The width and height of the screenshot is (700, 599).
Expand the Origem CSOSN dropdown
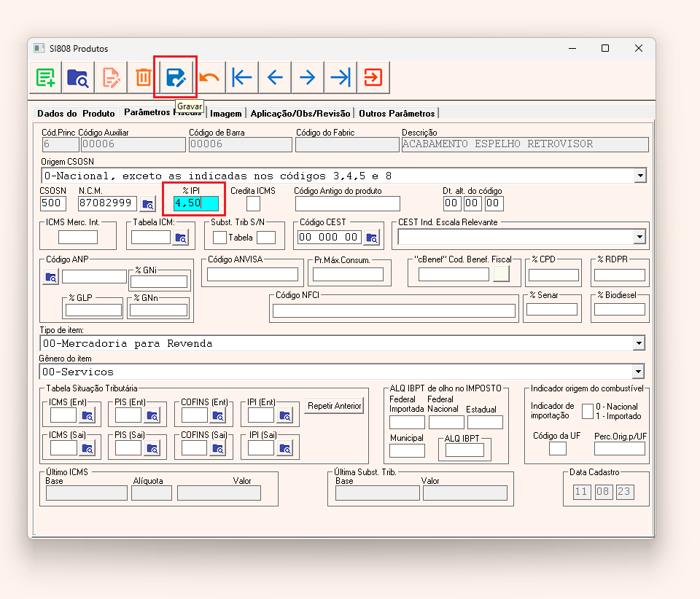coord(639,176)
